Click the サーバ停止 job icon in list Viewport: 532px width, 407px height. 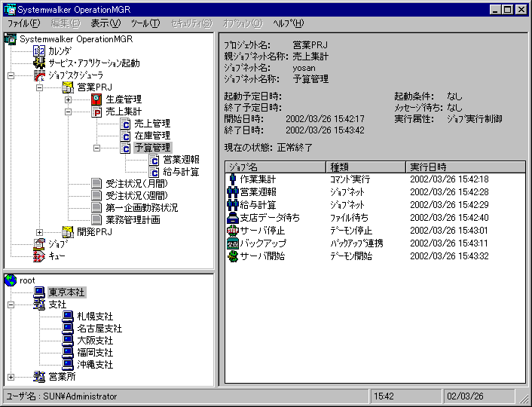[233, 231]
